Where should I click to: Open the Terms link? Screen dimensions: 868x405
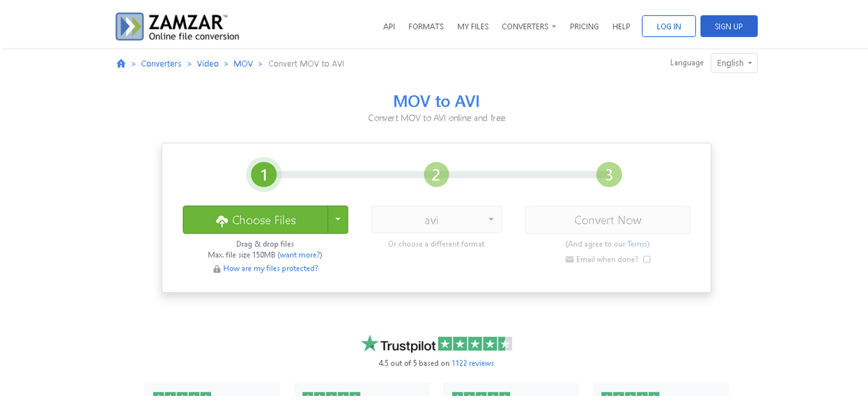(637, 244)
